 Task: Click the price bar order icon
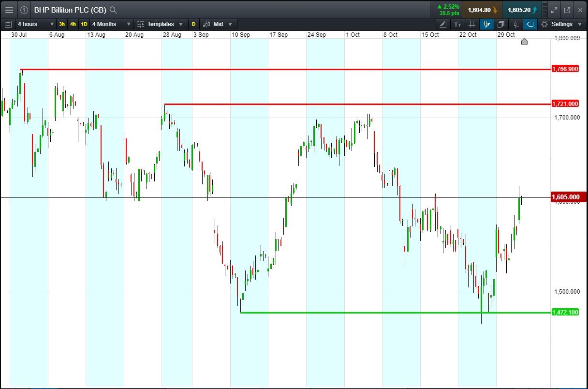515,24
